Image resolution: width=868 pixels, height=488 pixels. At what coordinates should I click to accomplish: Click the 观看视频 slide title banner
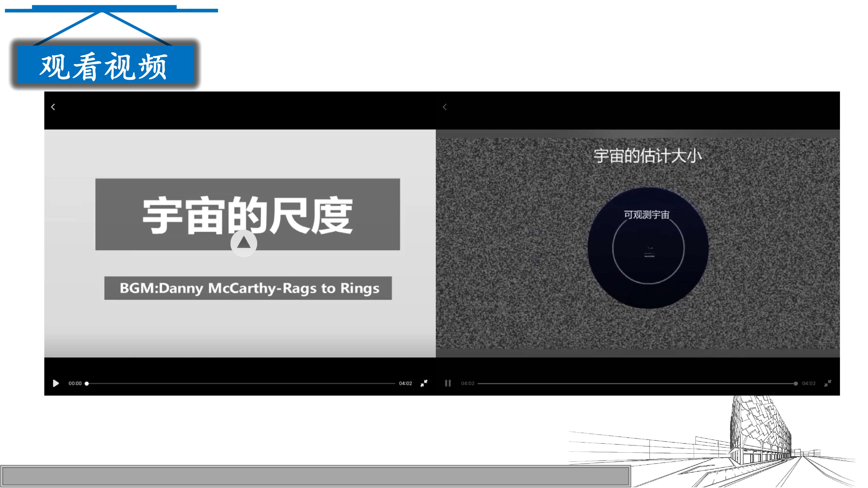[x=106, y=64]
